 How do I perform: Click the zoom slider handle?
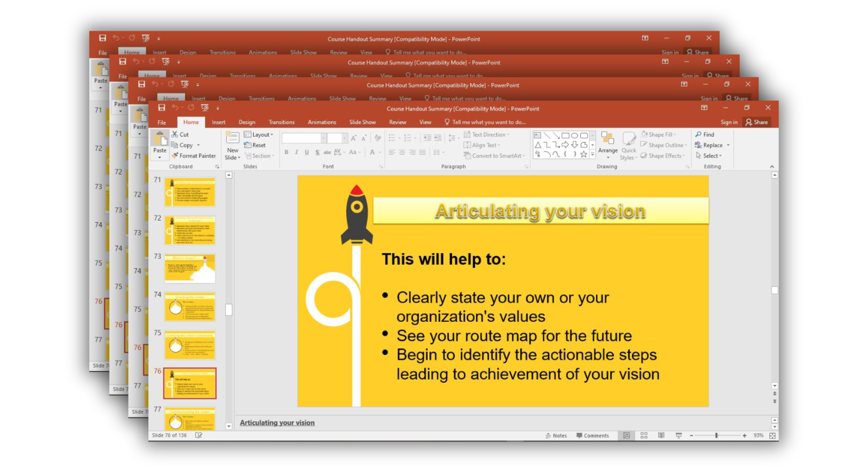716,435
